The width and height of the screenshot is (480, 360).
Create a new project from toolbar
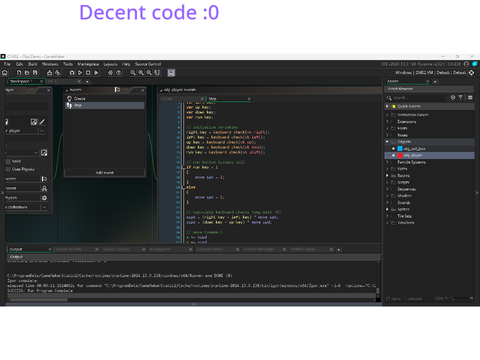tap(19, 73)
